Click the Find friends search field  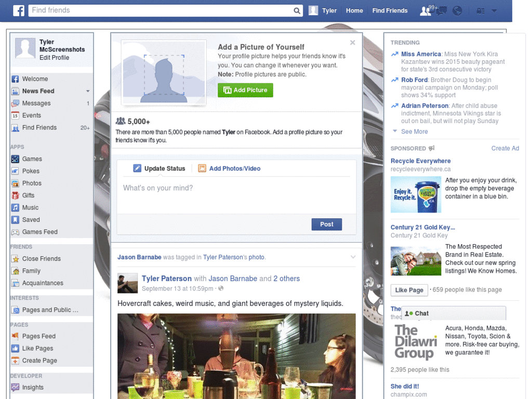(x=161, y=10)
